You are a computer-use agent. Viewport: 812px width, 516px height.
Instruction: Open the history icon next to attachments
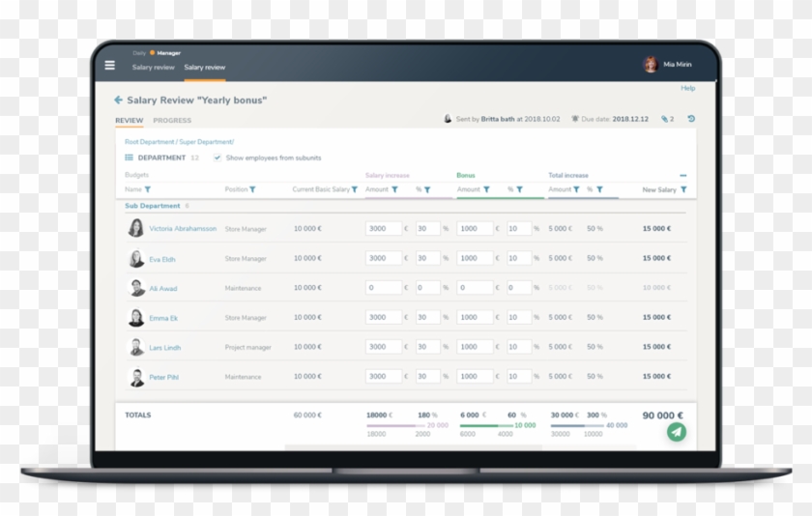691,119
